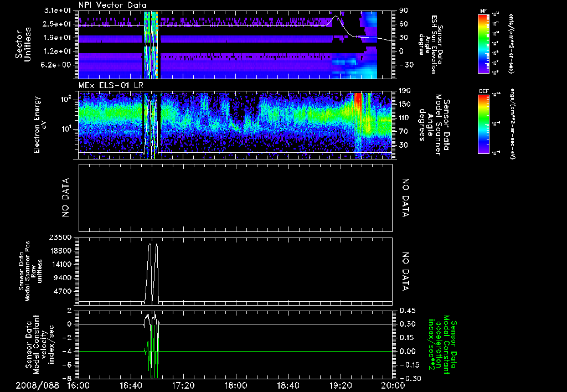Click the green "Model Constant acceleration" axis label
The image size is (567, 392).
(442, 344)
